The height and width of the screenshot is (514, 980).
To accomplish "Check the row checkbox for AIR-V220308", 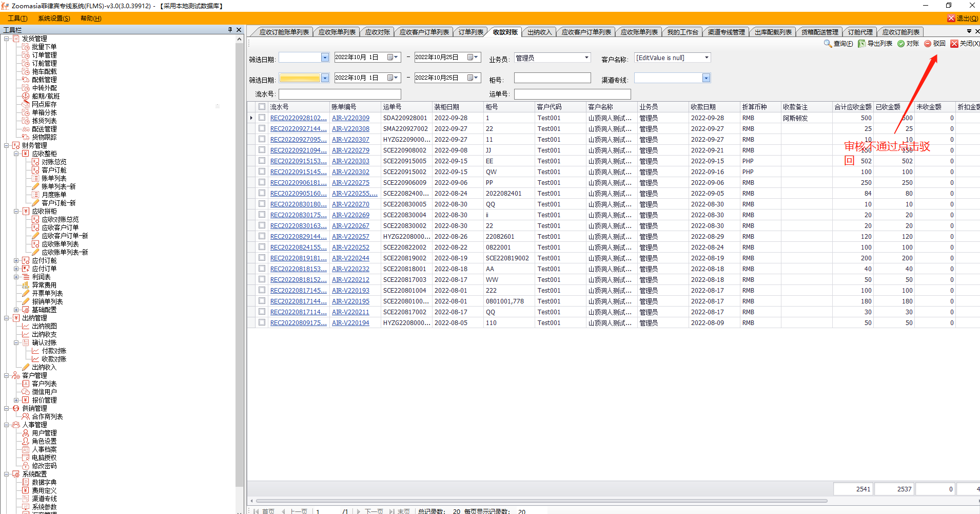I will coord(262,128).
